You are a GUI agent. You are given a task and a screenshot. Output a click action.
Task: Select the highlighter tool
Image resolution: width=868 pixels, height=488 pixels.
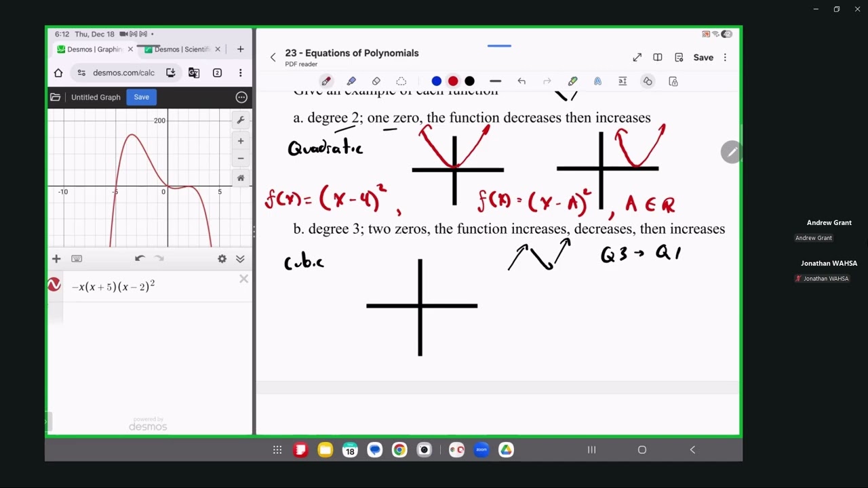point(351,81)
